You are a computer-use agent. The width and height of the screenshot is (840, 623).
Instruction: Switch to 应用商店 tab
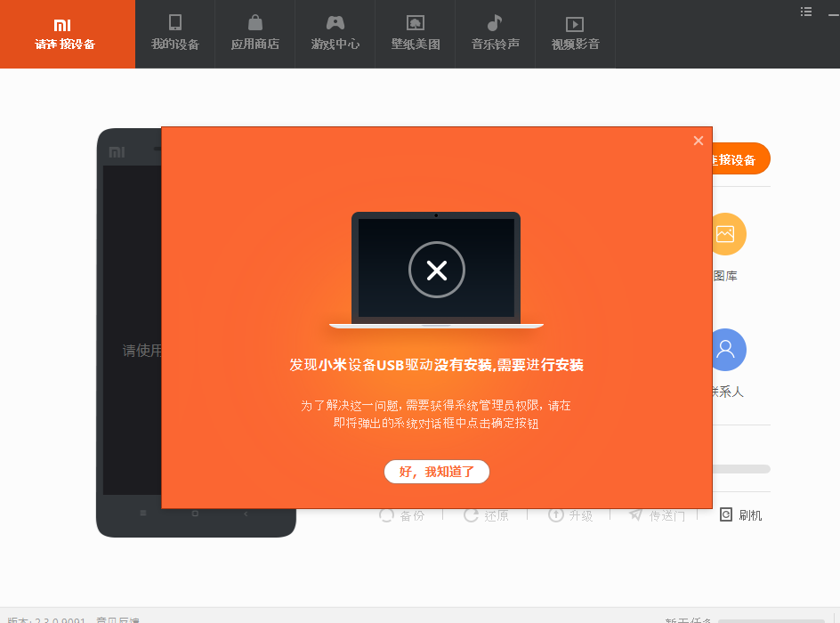point(255,34)
